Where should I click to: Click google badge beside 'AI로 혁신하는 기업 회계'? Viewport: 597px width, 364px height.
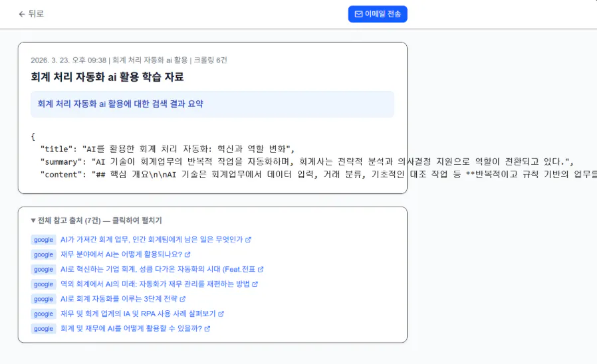pyautogui.click(x=43, y=269)
